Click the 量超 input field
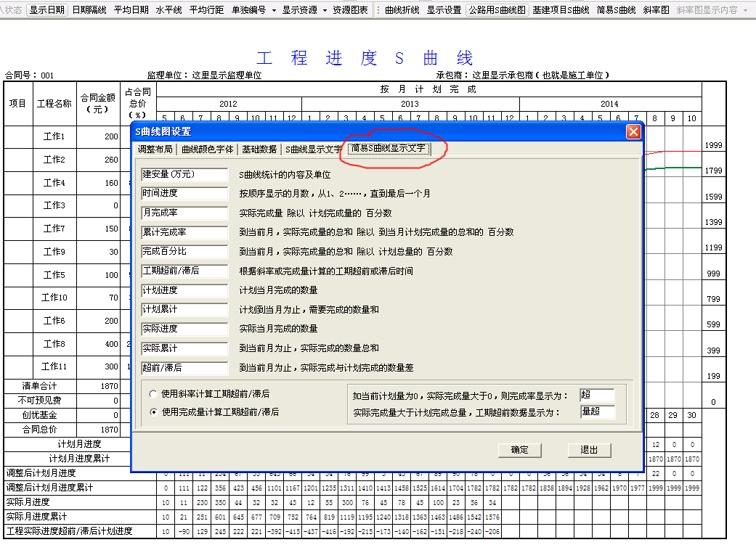Screen dimensions: 756x545 coord(598,411)
